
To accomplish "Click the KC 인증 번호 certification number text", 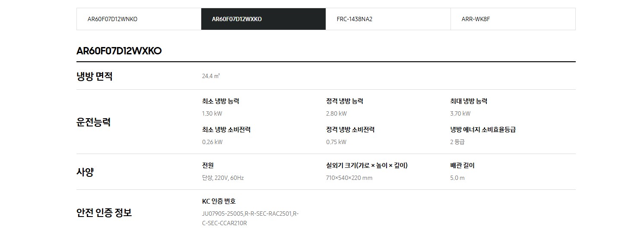I will coord(251,218).
